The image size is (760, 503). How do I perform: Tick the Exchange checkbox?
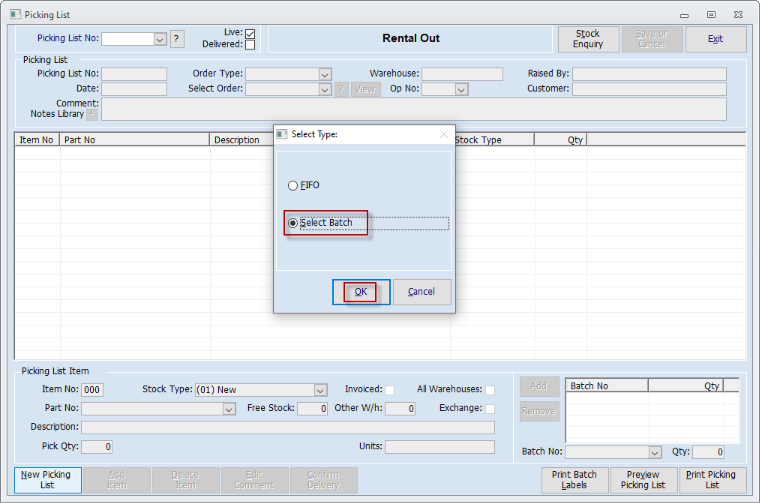coord(490,409)
